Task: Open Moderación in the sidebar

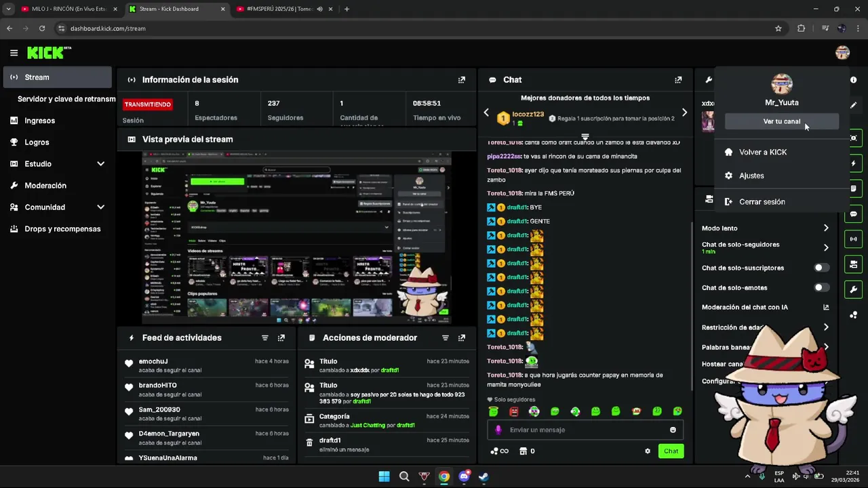Action: click(x=57, y=186)
